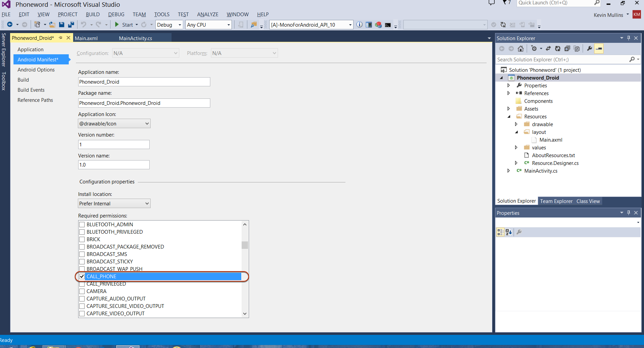
Task: Click the Open File folder icon in toolbar
Action: coord(52,25)
